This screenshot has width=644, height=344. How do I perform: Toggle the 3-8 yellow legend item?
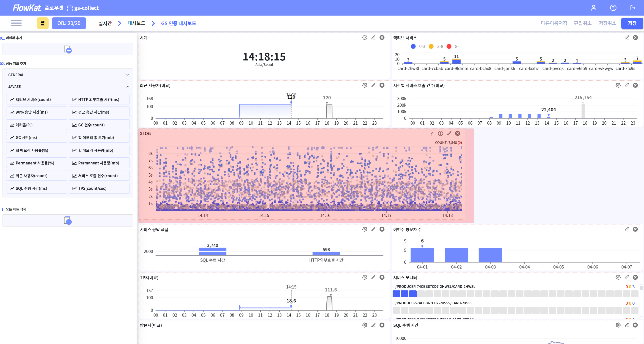click(x=431, y=46)
